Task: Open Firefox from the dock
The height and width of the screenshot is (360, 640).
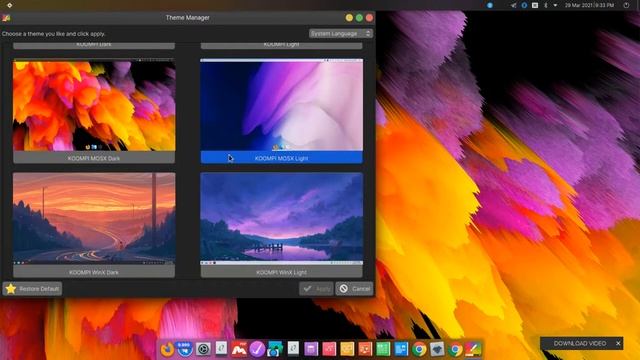Action: click(x=167, y=349)
